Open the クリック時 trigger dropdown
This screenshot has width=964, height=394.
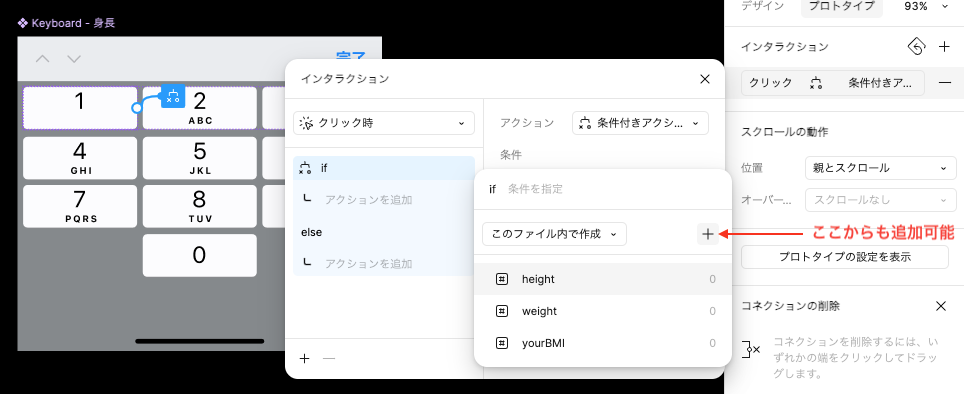384,123
